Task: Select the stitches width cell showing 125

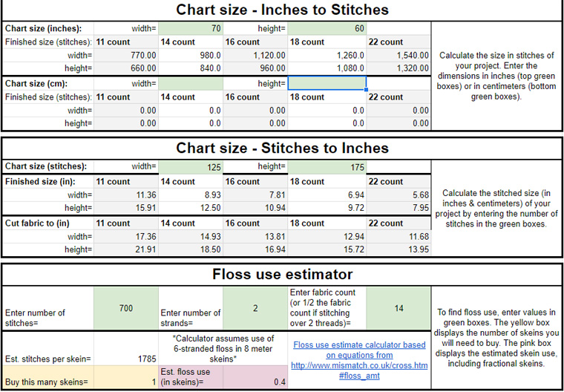Action: (x=191, y=167)
